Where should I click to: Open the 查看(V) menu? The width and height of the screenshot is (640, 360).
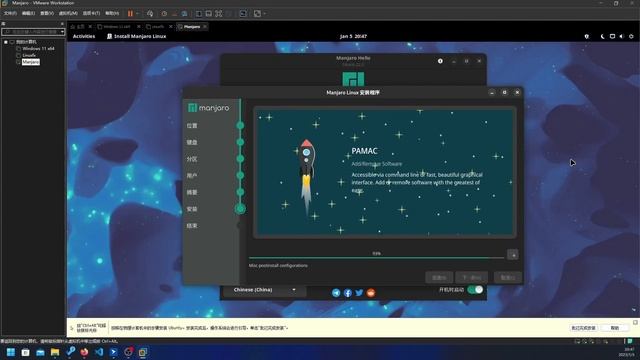tap(47, 13)
